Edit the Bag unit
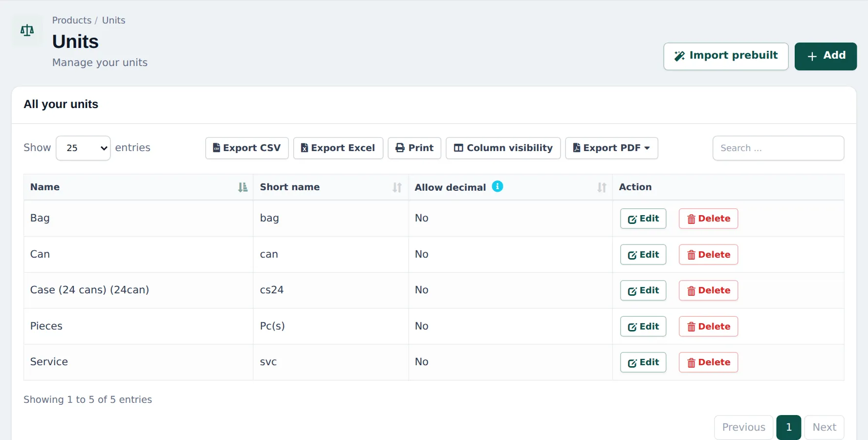The width and height of the screenshot is (868, 440). point(643,219)
